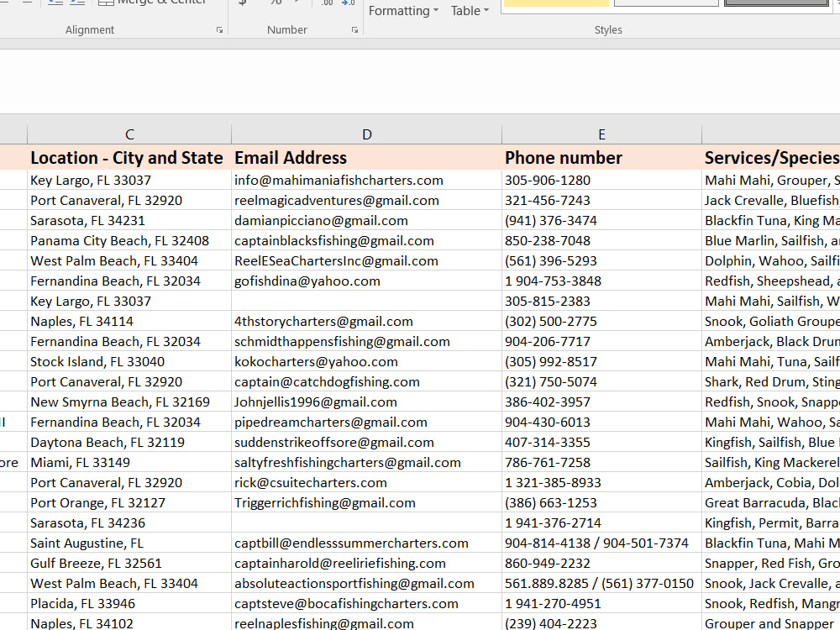Select the ReelESeaChartersInc@gmail.com cell

coord(366,261)
